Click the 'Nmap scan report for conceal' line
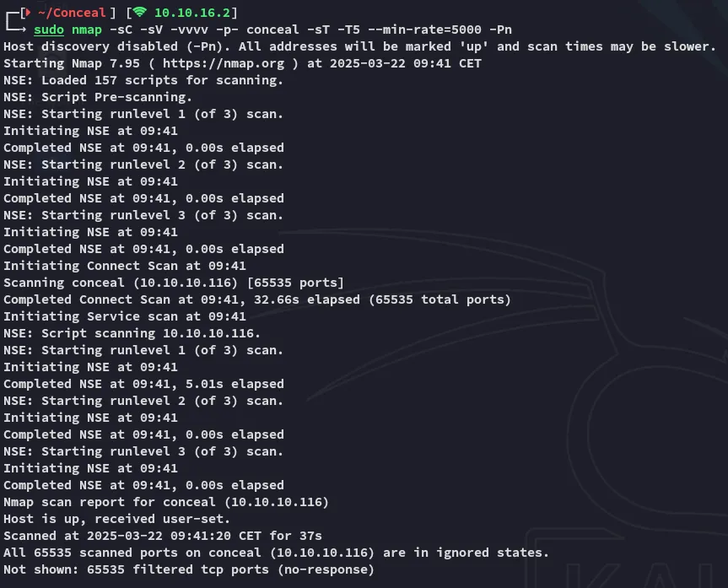Viewport: 728px width, 588px height. (x=166, y=502)
